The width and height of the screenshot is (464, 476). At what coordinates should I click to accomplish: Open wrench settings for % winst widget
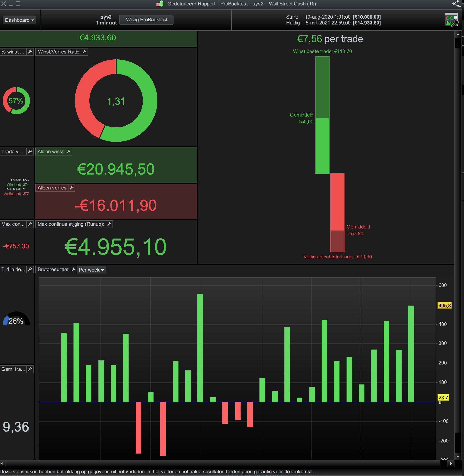30,52
